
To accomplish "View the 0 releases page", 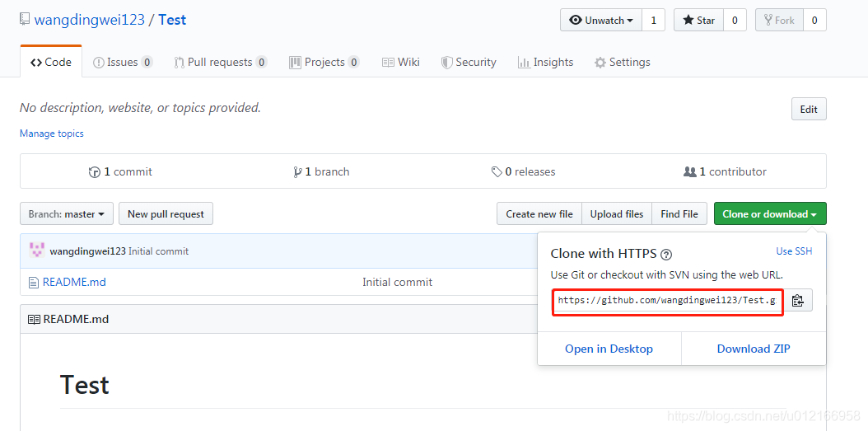I will [x=523, y=171].
